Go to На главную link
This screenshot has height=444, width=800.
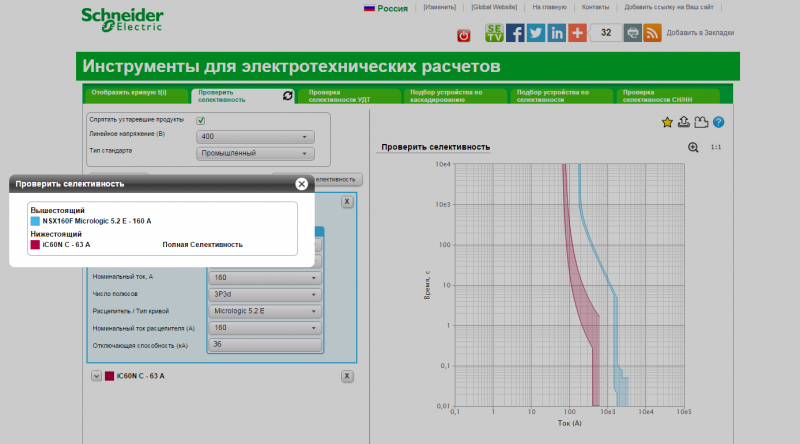pyautogui.click(x=549, y=7)
